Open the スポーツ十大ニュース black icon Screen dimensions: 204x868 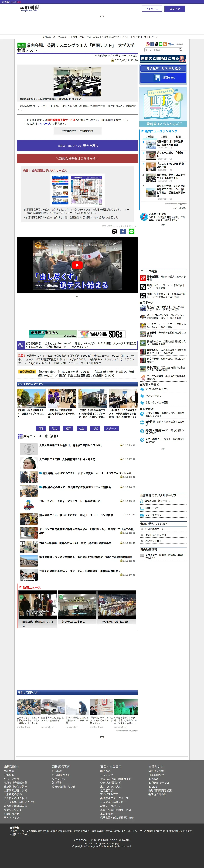[143, 296]
